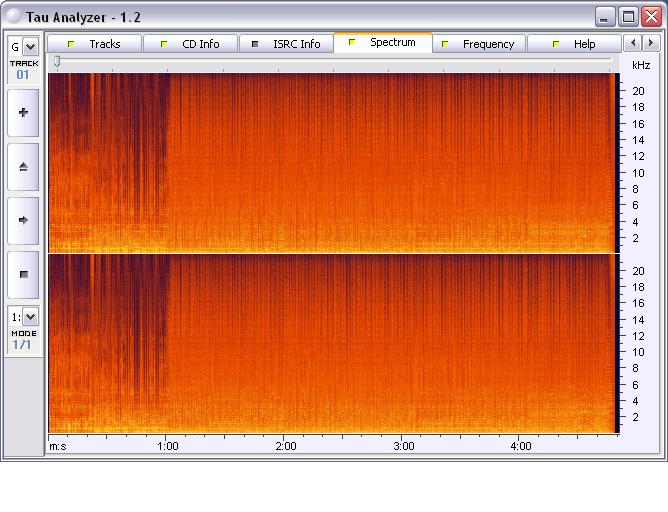Open the CD Info tab
Screen dimensions: 668x512
(190, 44)
